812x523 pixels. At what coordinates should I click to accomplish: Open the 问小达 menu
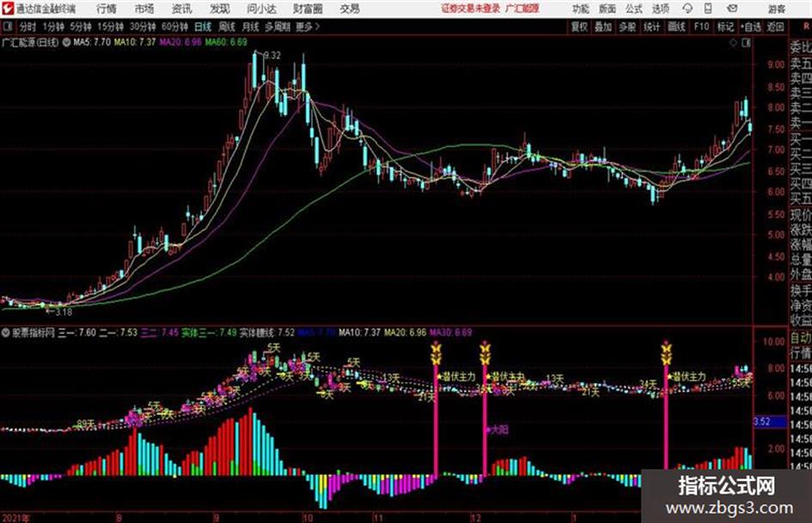click(261, 9)
